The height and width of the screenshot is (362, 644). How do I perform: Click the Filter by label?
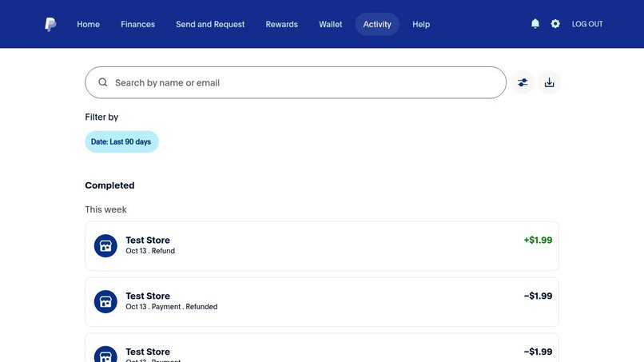coord(101,117)
